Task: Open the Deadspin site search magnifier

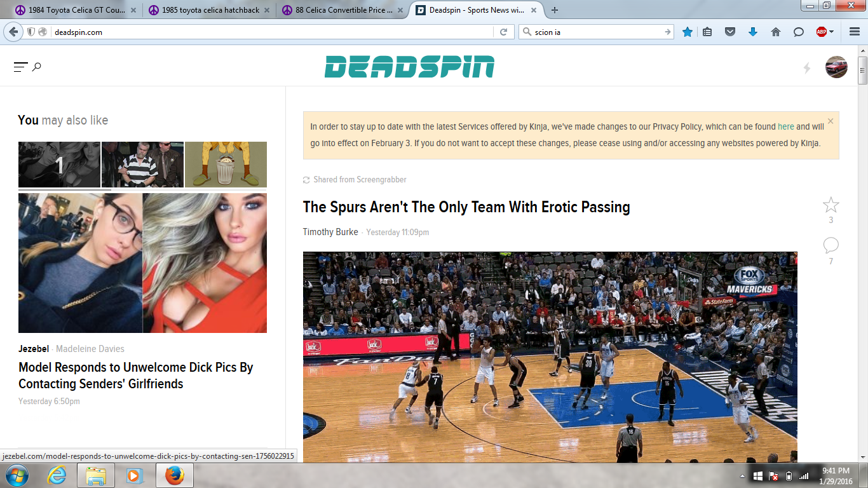Action: click(x=37, y=66)
